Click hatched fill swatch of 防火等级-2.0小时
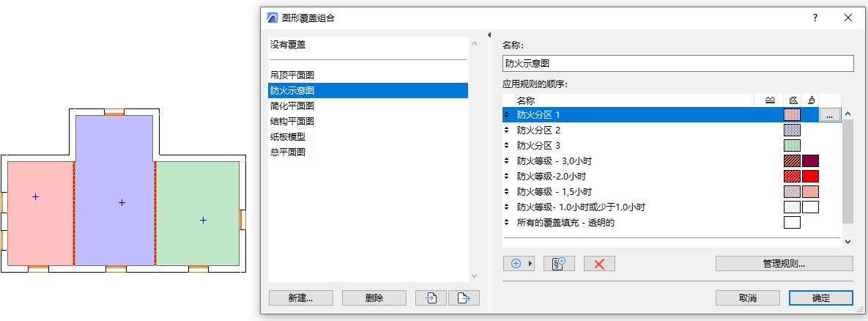 (792, 177)
